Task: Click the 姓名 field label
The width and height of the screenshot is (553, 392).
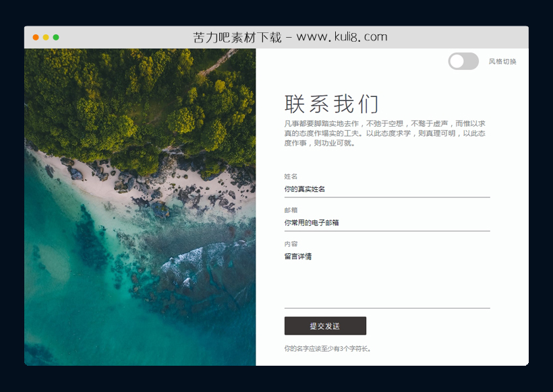Action: [x=289, y=176]
